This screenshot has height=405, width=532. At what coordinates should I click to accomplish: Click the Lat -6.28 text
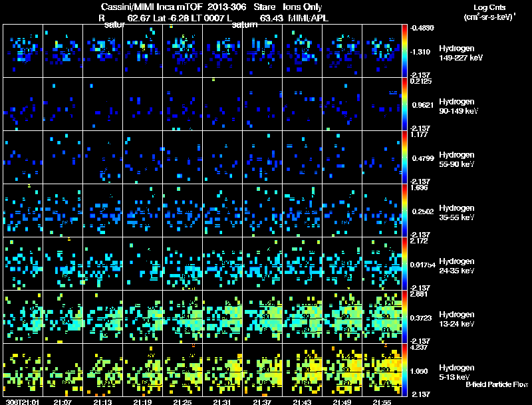(171, 18)
